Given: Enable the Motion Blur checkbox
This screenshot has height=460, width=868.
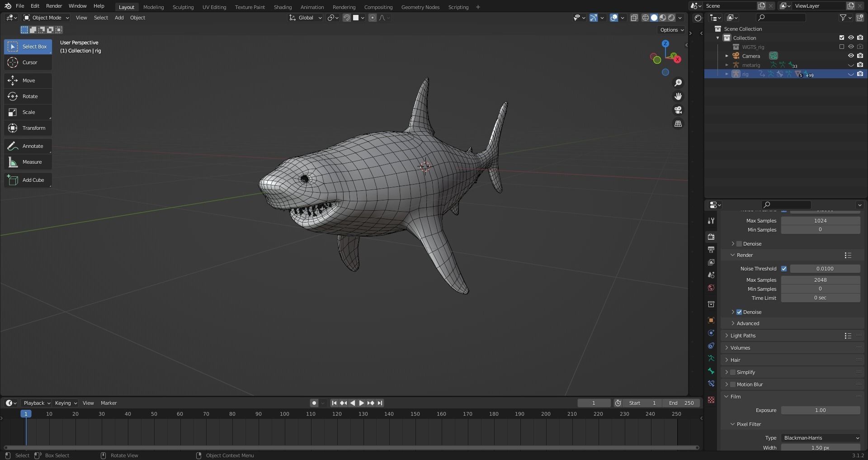Looking at the screenshot, I should pos(733,384).
